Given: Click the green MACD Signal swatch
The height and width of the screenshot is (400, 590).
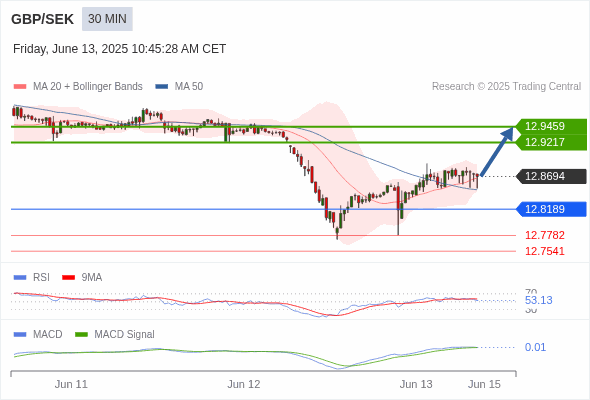Looking at the screenshot, I should coord(81,335).
